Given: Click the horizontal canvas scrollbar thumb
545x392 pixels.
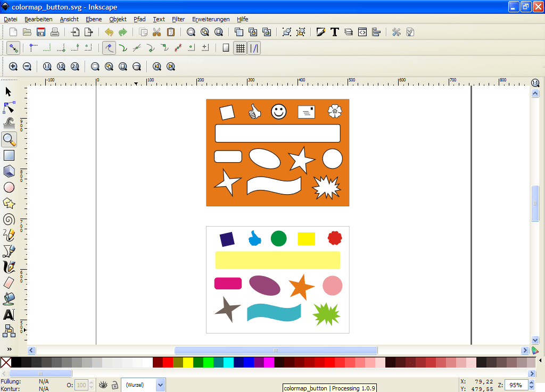Looking at the screenshot, I should tap(276, 351).
